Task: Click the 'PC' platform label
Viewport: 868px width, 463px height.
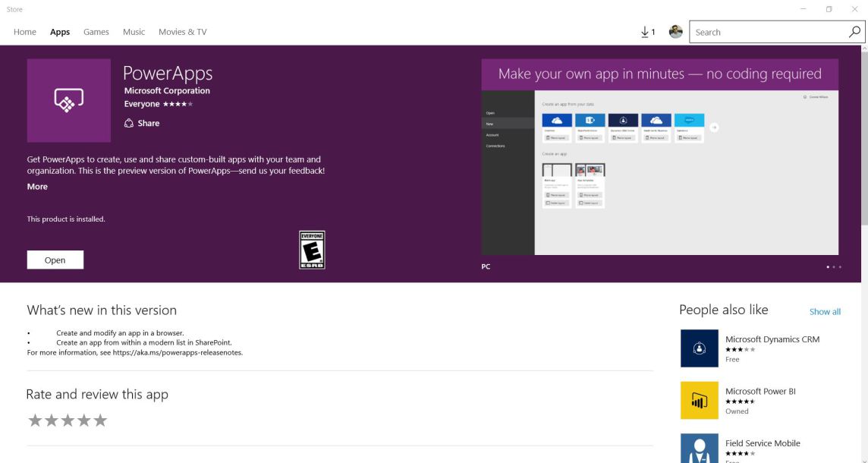Action: point(486,267)
